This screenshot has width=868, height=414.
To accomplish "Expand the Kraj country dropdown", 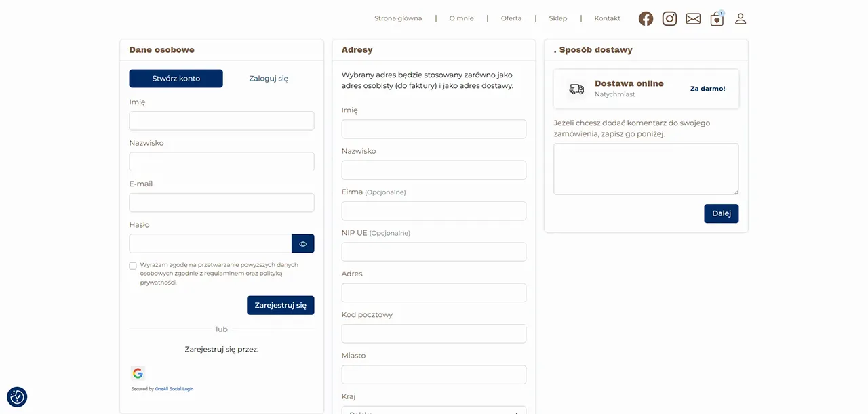I will (434, 410).
